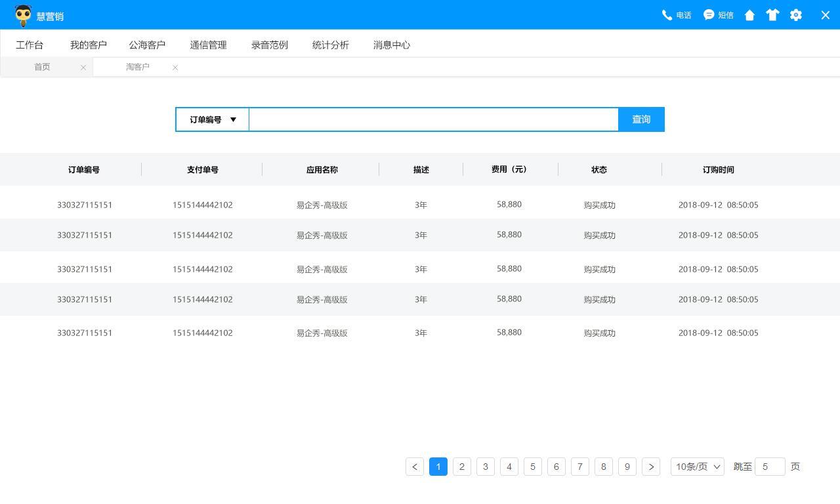Select page 6 in pagination

point(556,467)
